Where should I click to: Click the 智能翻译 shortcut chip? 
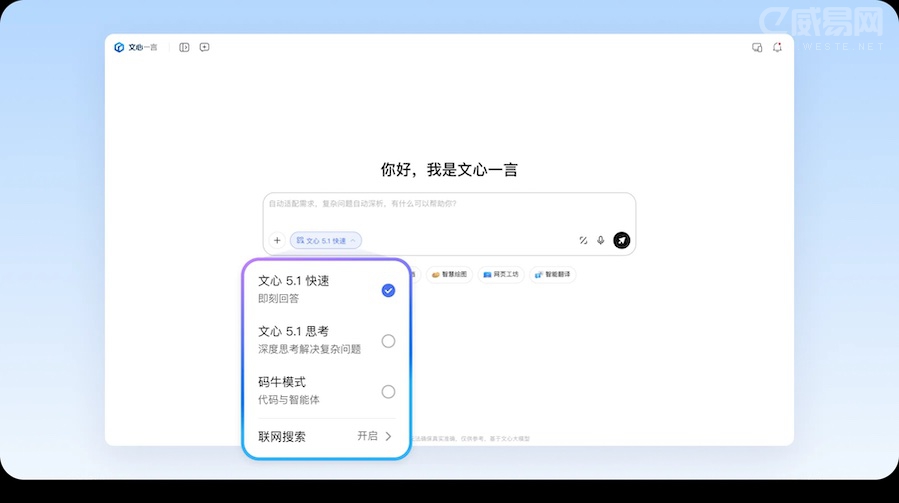553,274
